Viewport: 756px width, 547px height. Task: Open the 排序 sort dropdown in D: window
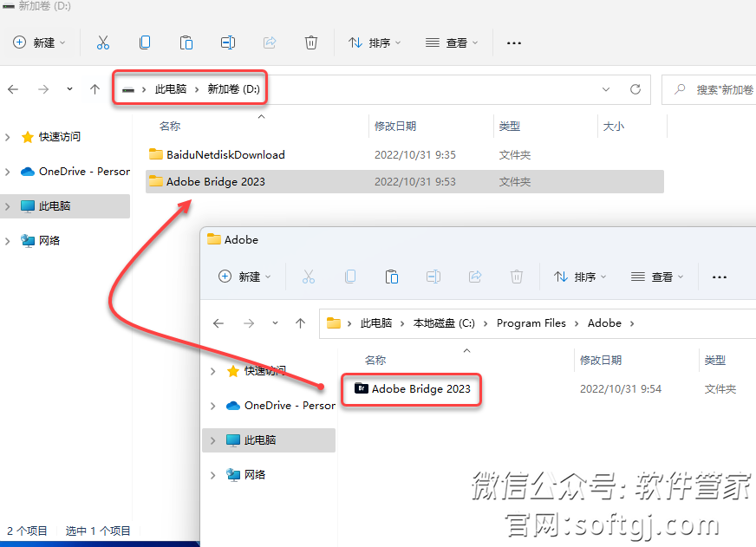coord(375,42)
